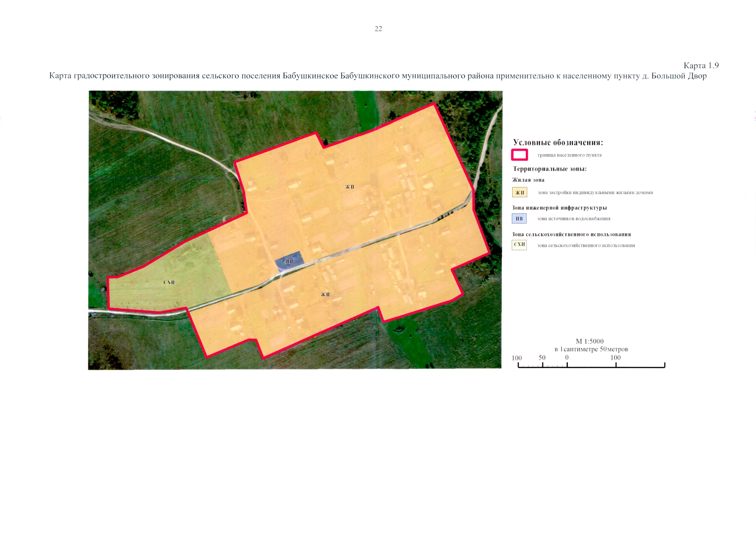Click the zero mark on scale bar
This screenshot has width=756, height=535.
point(567,358)
